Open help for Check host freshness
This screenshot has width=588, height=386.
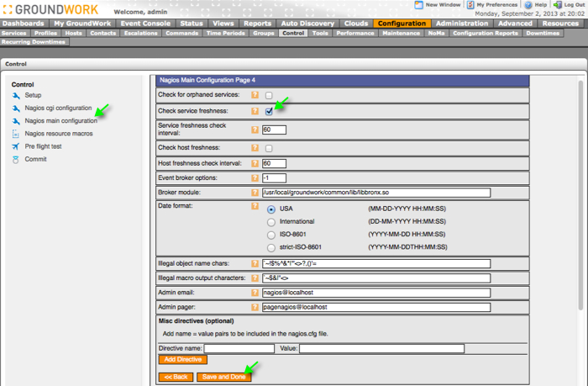255,147
